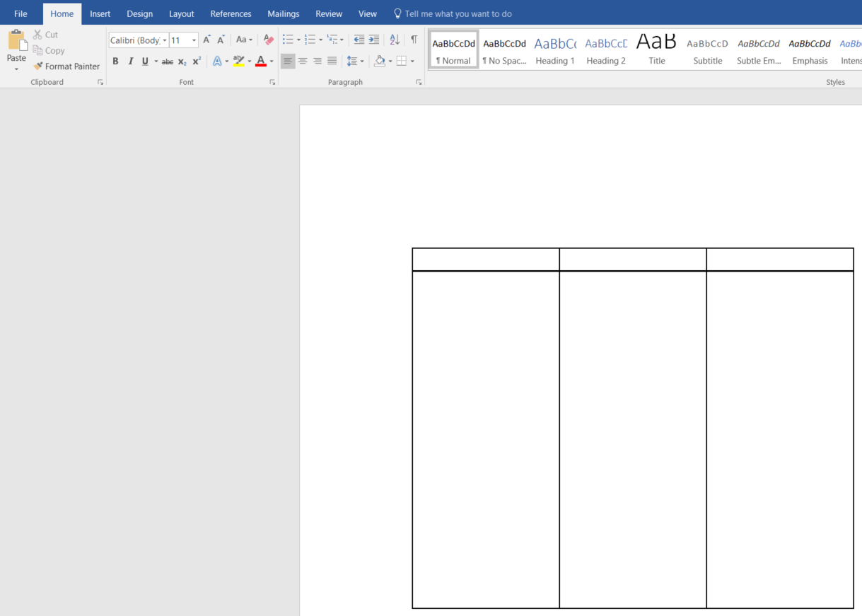Apply the Heading 2 style
The width and height of the screenshot is (862, 616).
(606, 50)
